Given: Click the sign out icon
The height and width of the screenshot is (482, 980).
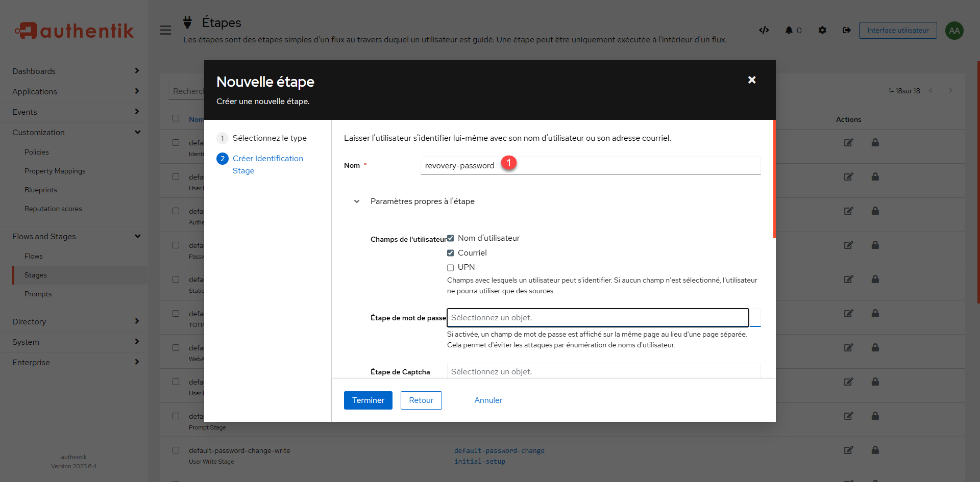Looking at the screenshot, I should [846, 30].
